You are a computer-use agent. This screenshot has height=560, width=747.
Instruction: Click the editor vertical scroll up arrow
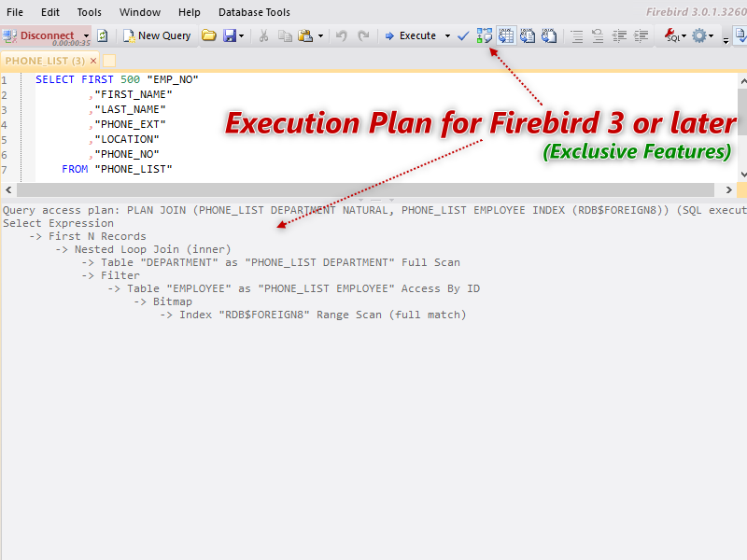(742, 81)
